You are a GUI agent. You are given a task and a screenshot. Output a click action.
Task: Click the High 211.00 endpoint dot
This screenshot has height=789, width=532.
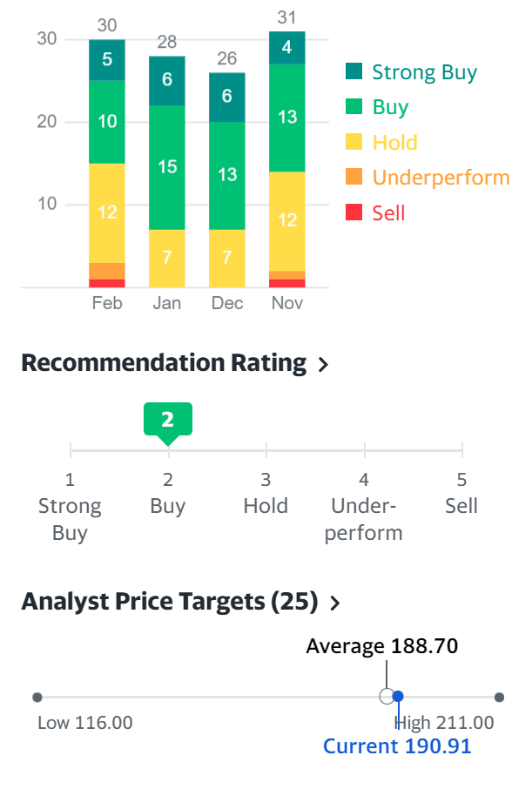point(499,698)
